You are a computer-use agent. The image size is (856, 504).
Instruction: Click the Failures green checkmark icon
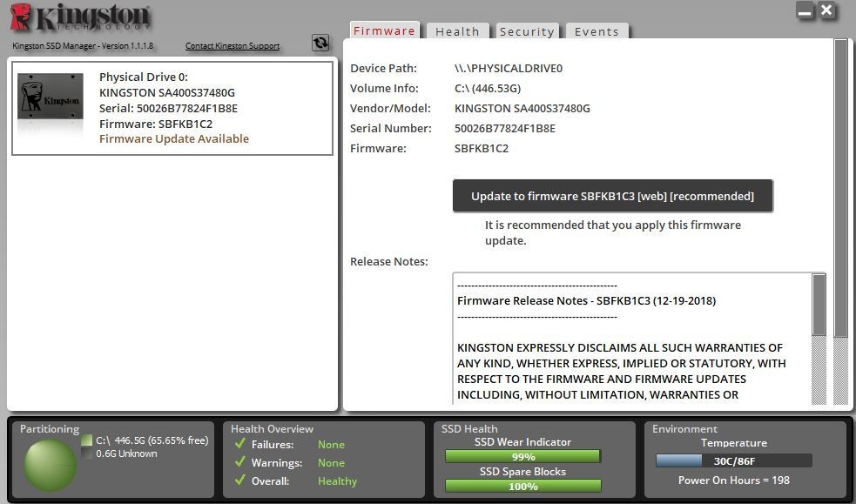(x=239, y=443)
